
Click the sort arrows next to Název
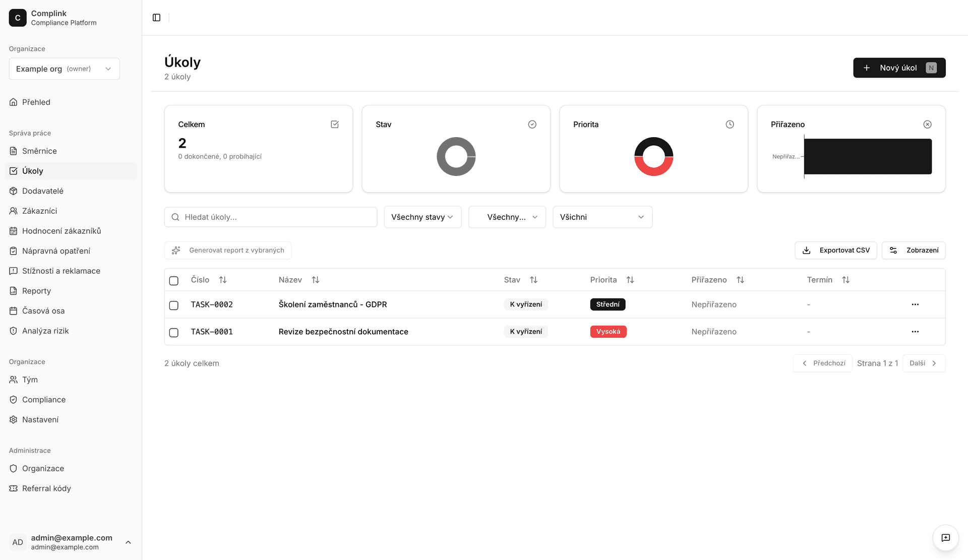[x=316, y=280]
